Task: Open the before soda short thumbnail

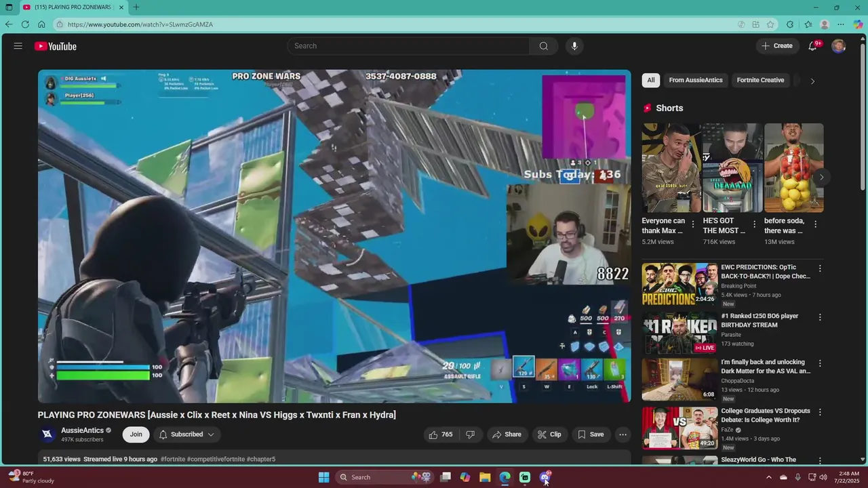Action: 793,167
